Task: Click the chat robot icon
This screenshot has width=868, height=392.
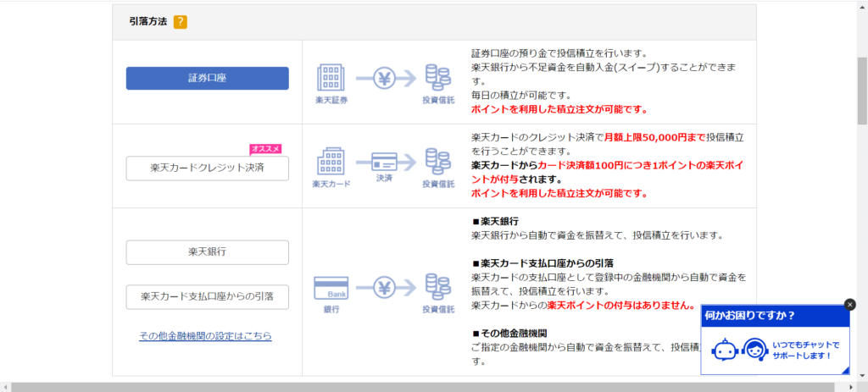Action: point(724,350)
